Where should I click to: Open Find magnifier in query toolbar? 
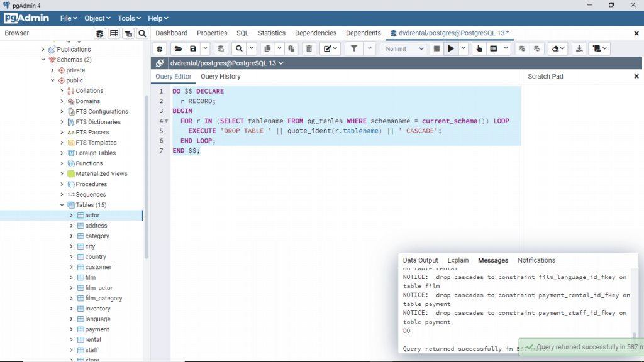click(239, 49)
